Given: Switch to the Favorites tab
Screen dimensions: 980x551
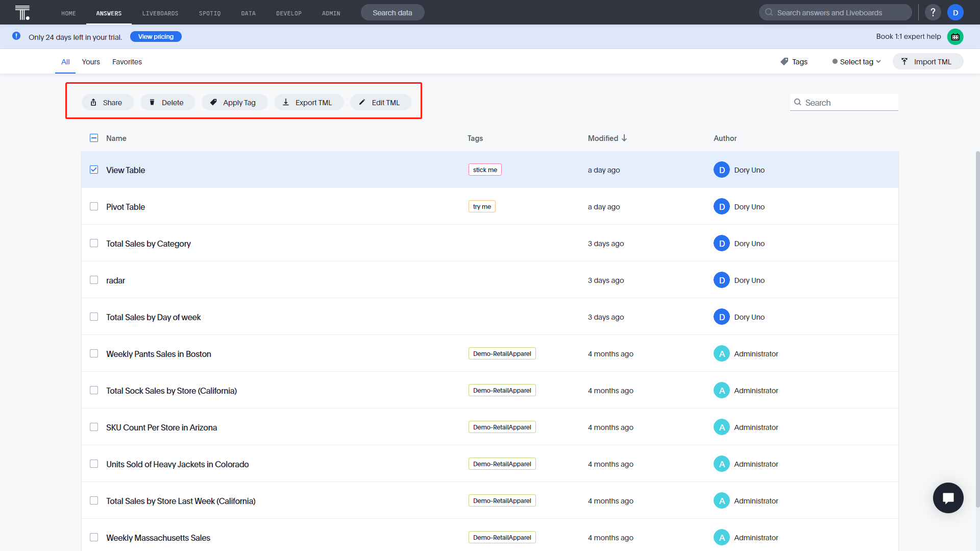Looking at the screenshot, I should point(127,62).
